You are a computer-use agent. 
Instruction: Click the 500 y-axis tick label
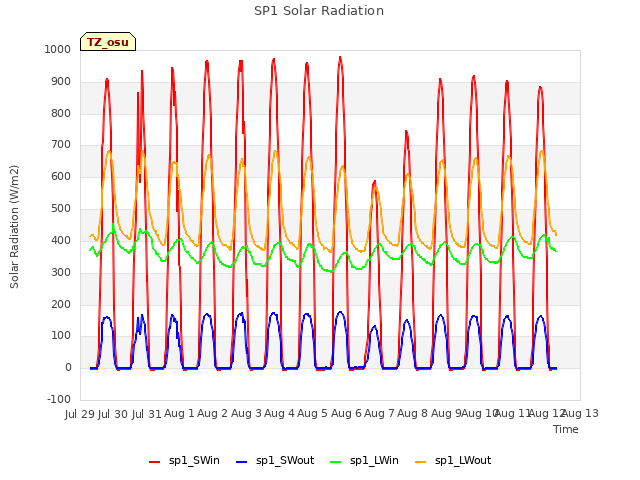click(x=61, y=208)
